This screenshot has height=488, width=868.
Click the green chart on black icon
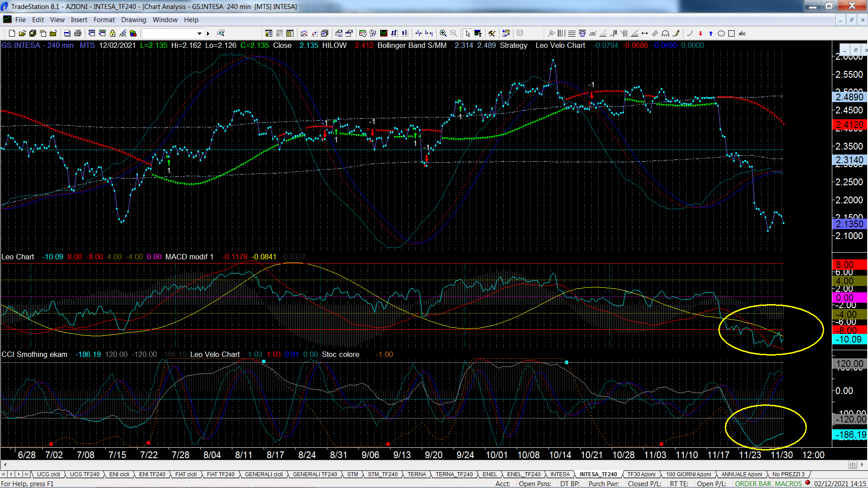pos(383,33)
